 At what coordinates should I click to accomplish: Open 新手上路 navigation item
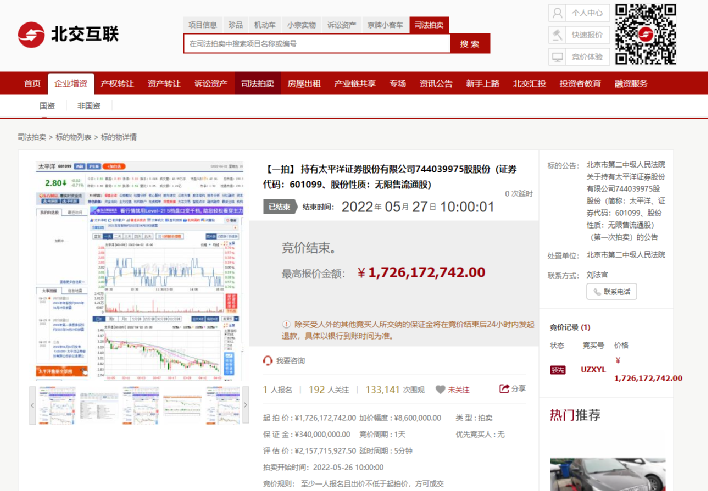(x=483, y=84)
